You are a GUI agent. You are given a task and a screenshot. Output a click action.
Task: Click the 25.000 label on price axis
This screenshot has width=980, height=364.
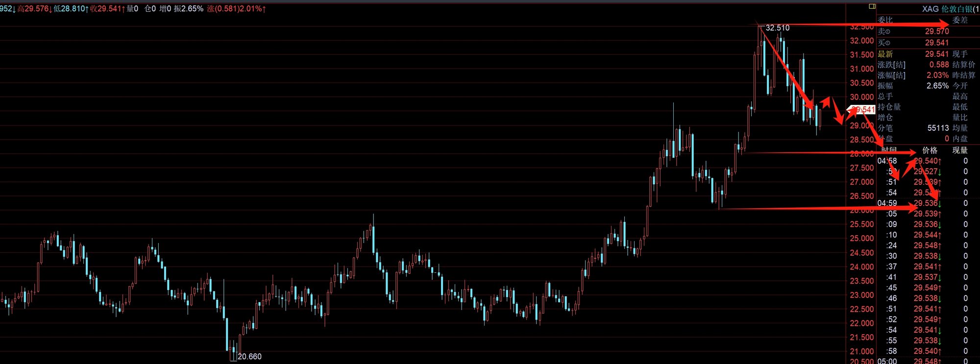(862, 239)
